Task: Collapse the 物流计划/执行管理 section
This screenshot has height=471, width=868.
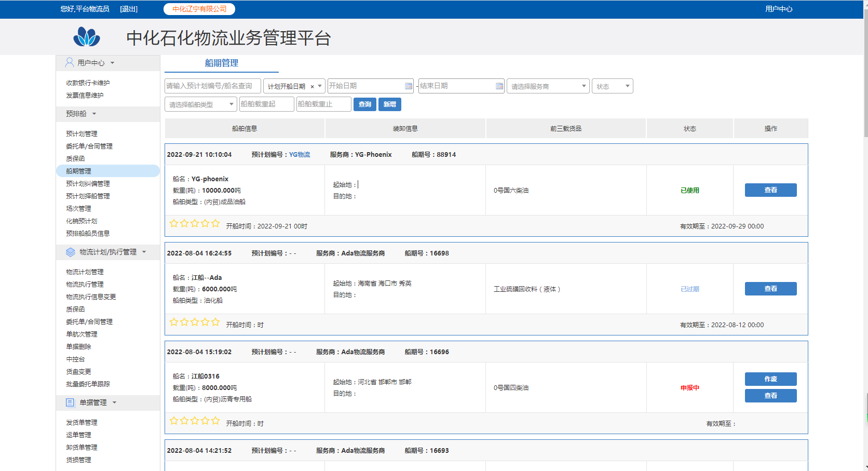Action: 144,252
